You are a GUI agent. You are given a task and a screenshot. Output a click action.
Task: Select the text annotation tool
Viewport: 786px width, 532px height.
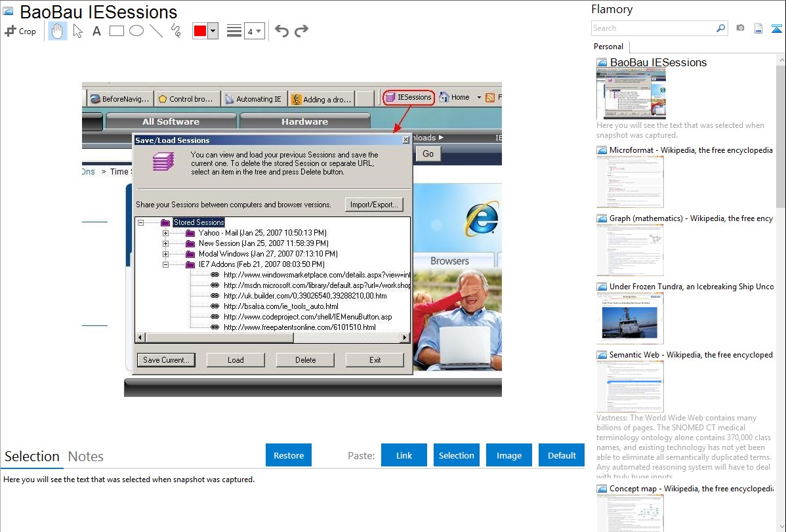click(x=96, y=31)
